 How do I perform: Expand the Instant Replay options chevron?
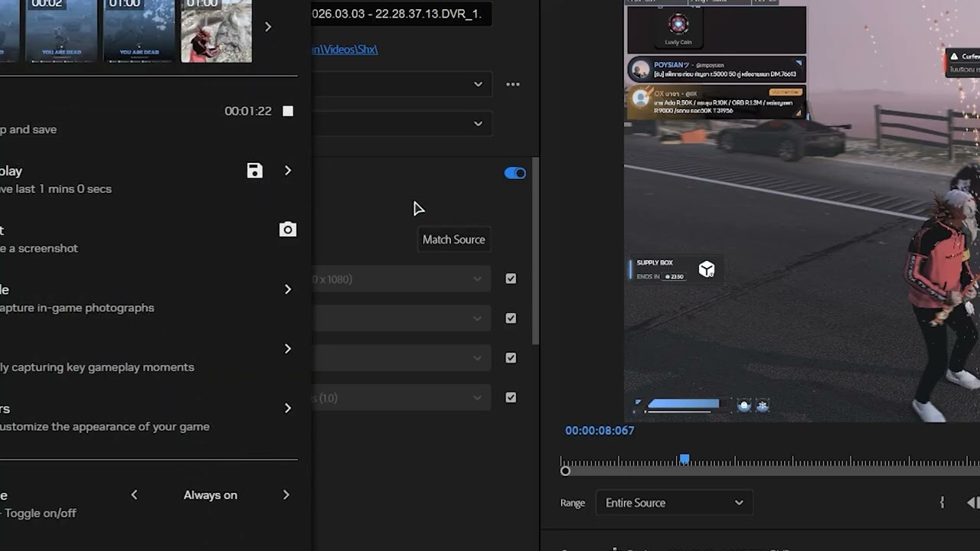288,171
